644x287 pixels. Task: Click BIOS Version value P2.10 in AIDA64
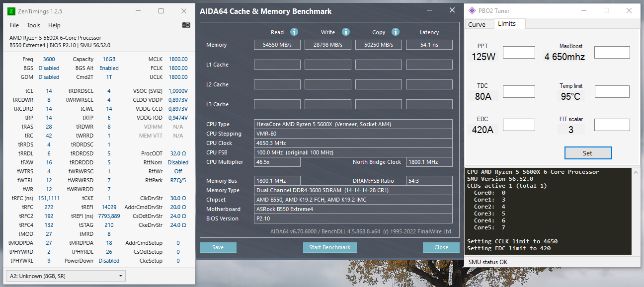click(353, 218)
